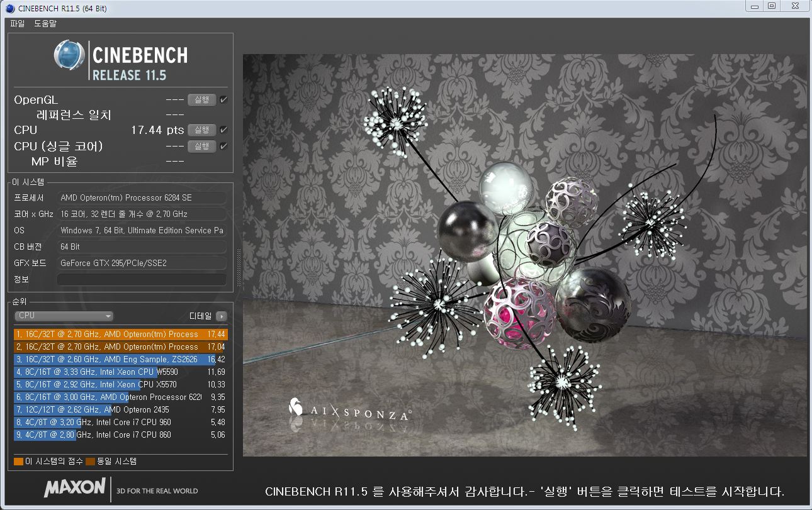Select the AMD Opteron 622x ranking row
Viewport: 812px width, 510px height.
click(x=120, y=397)
